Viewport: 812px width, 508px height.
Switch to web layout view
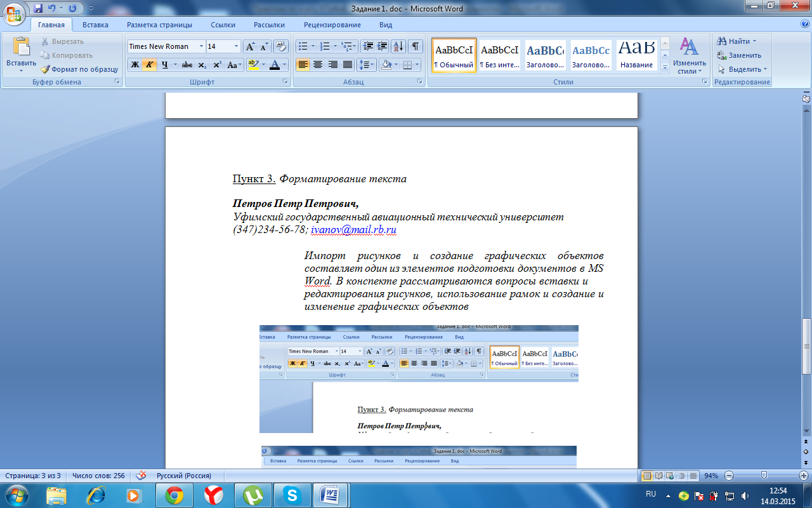click(669, 476)
